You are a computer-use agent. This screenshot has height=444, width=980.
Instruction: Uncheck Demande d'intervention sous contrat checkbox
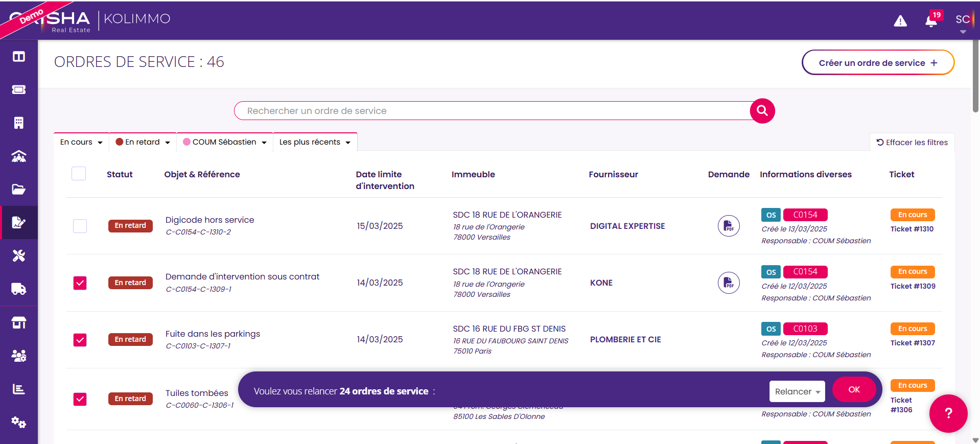pyautogui.click(x=80, y=283)
